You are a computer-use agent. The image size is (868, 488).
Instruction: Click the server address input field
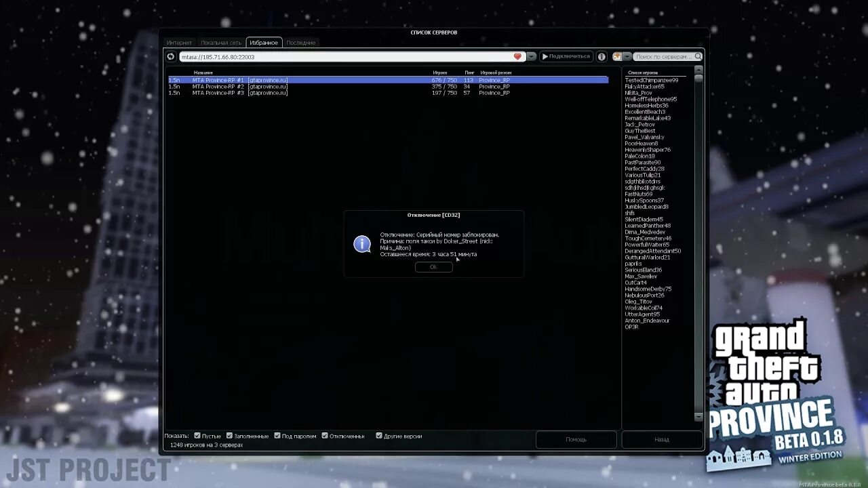346,57
